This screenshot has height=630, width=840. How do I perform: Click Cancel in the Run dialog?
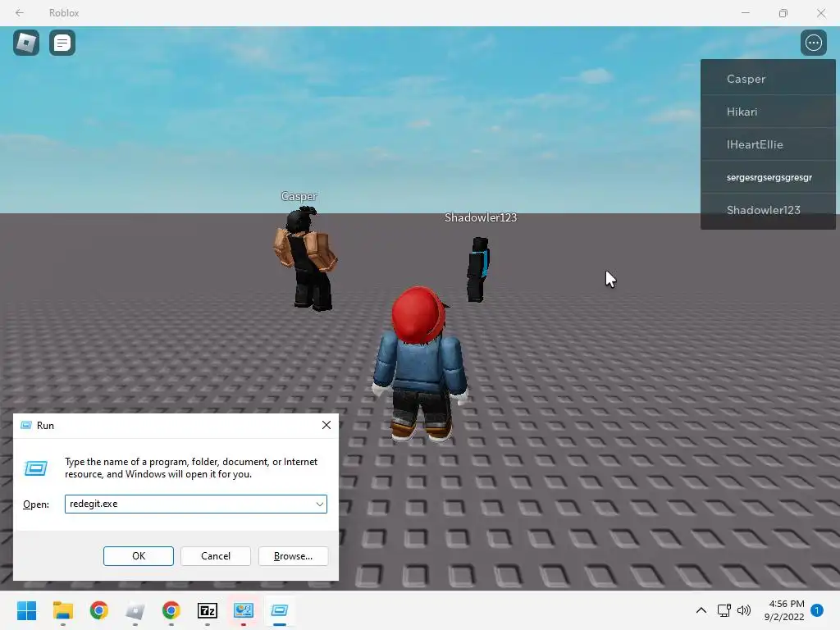[x=216, y=556]
